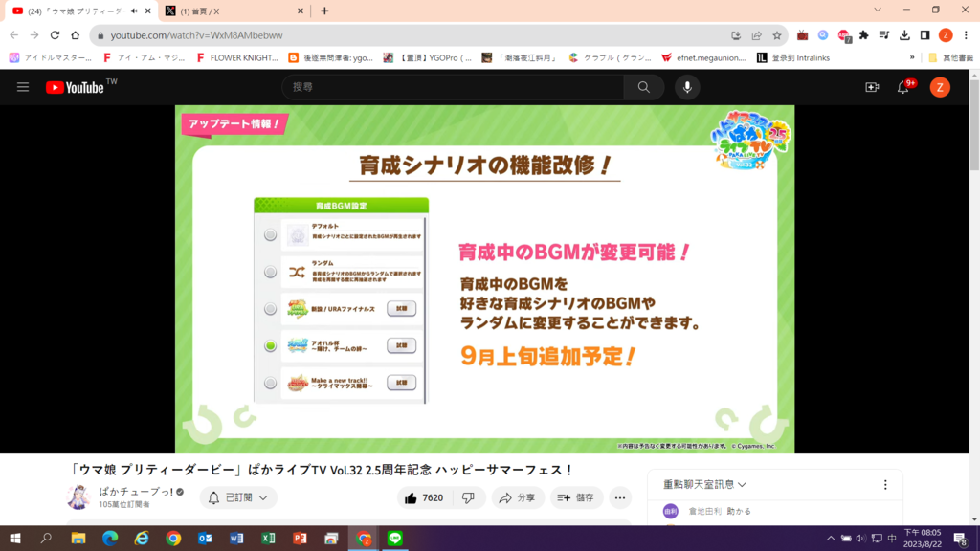Dislike this video
Viewport: 980px width, 551px height.
tap(468, 497)
